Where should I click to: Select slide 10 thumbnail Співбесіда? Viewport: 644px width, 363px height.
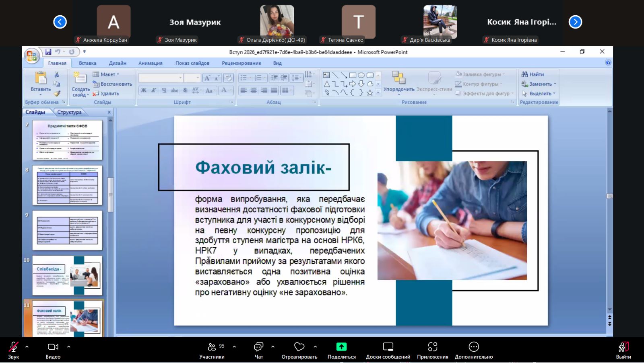(67, 275)
